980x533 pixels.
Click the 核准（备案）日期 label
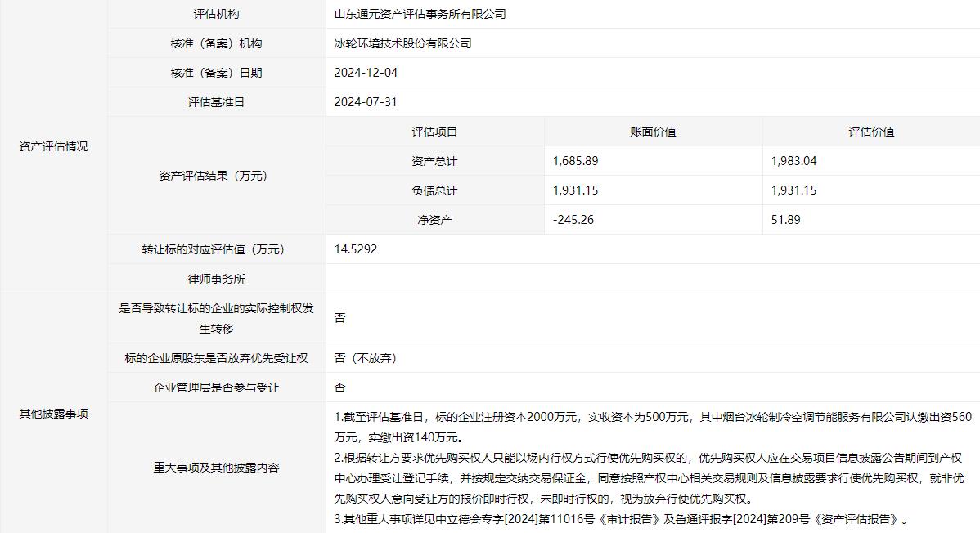[216, 73]
